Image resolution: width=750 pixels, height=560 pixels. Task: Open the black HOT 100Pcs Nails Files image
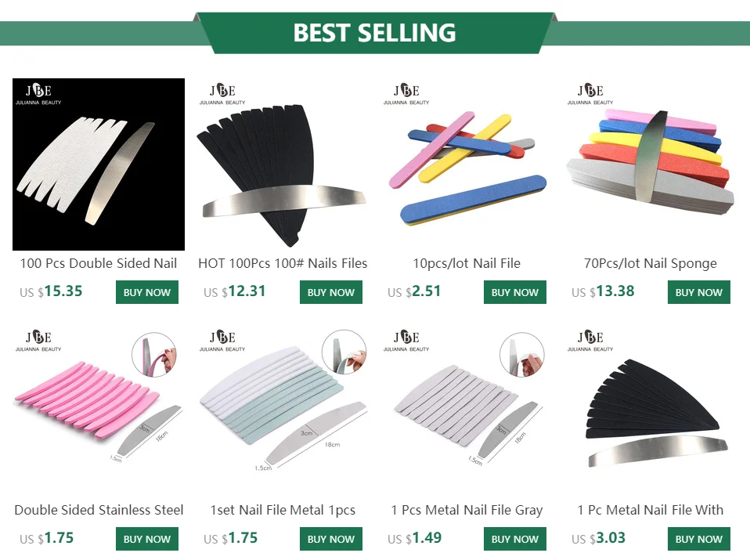pyautogui.click(x=283, y=164)
